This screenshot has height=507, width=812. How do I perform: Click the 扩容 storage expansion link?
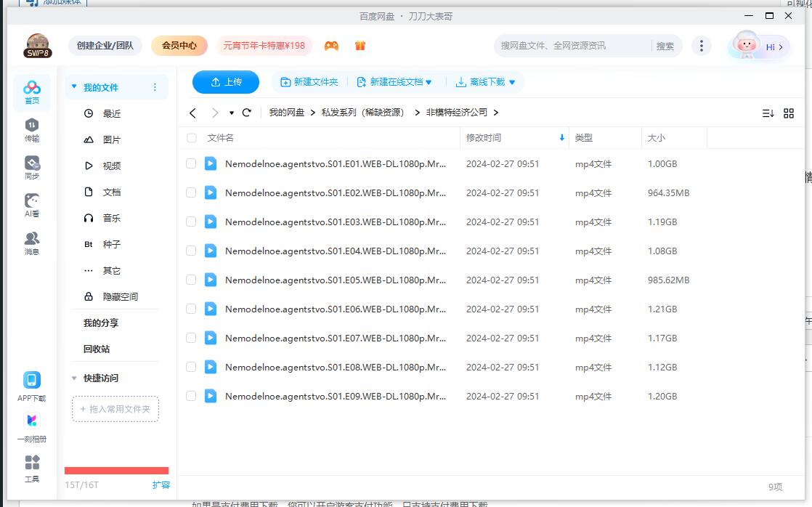(x=161, y=484)
